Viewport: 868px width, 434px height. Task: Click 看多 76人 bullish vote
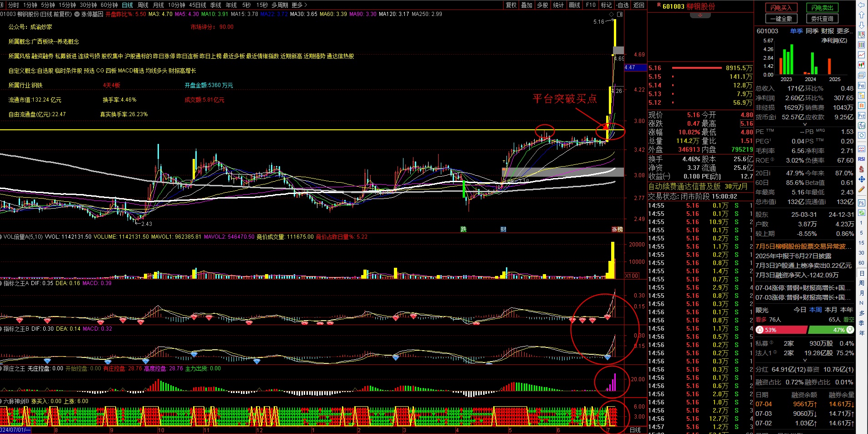pyautogui.click(x=768, y=320)
